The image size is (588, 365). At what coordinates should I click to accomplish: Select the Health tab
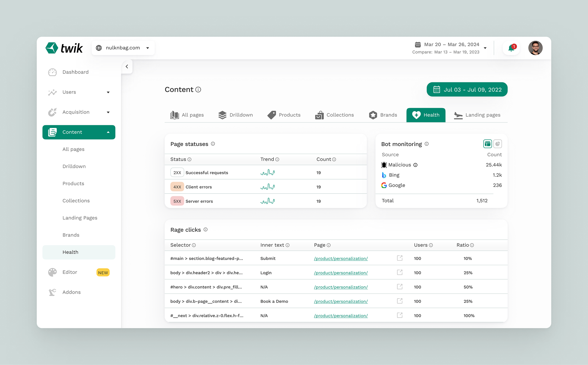(x=426, y=115)
